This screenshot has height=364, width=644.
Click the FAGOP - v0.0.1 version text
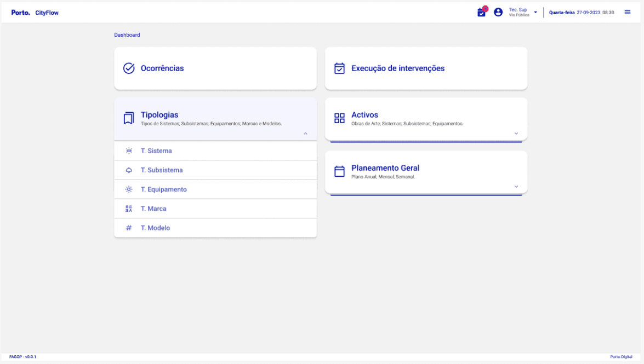point(22,357)
